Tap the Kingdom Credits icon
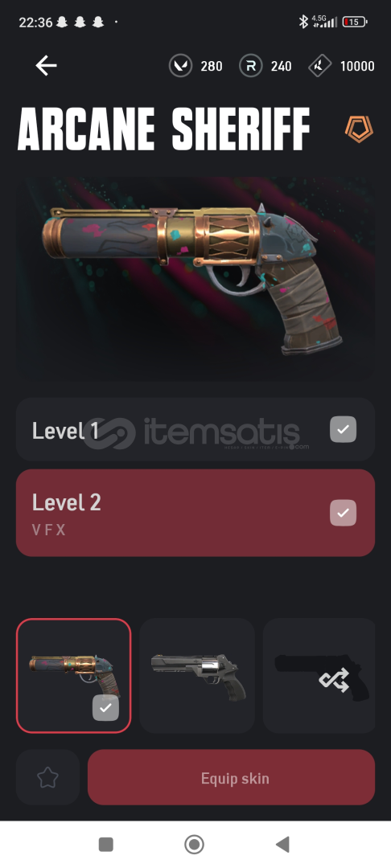391x868 pixels. tap(319, 67)
